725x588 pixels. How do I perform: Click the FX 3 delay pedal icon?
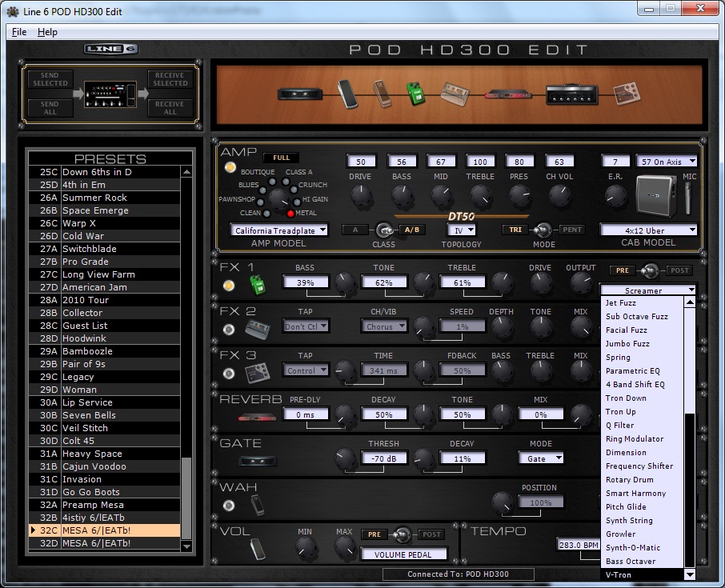click(x=258, y=374)
